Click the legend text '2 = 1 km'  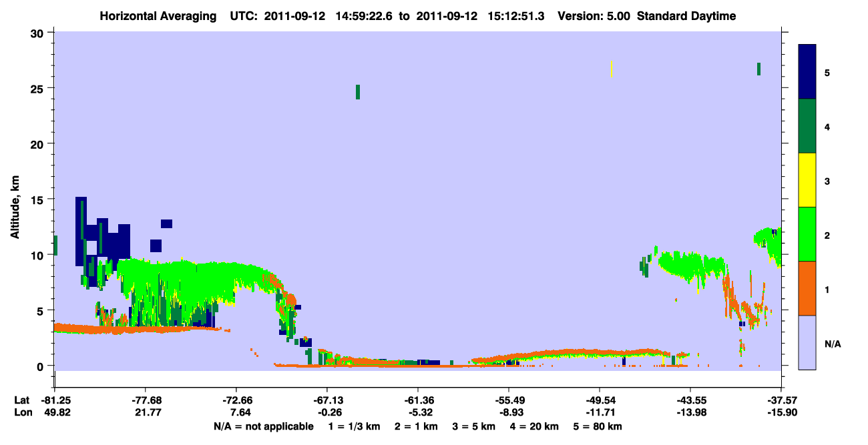tap(416, 426)
